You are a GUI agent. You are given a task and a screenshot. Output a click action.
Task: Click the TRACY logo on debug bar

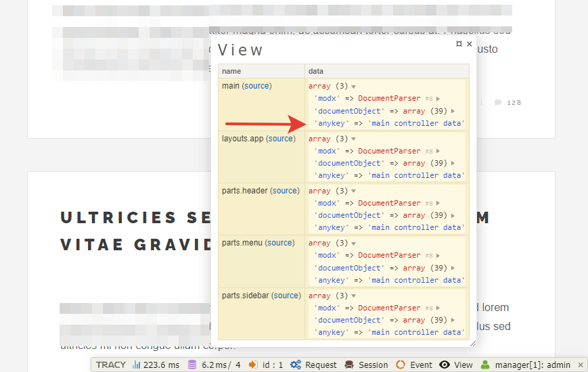(x=110, y=365)
